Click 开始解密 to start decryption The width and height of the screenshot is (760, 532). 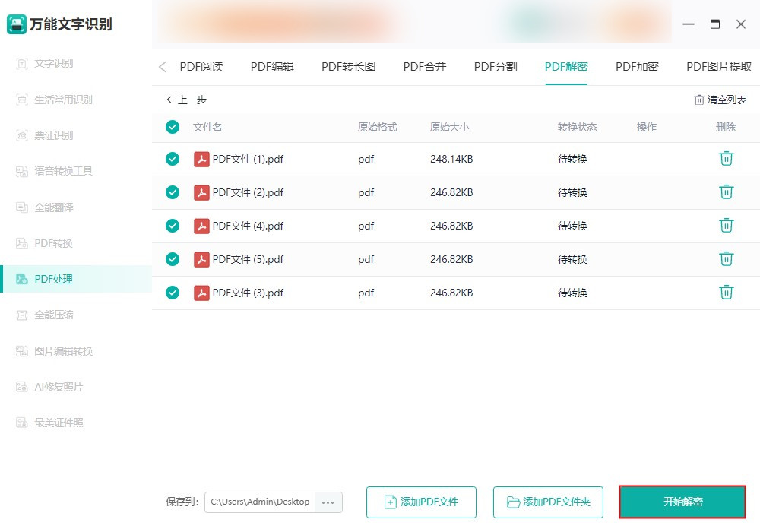(x=682, y=502)
